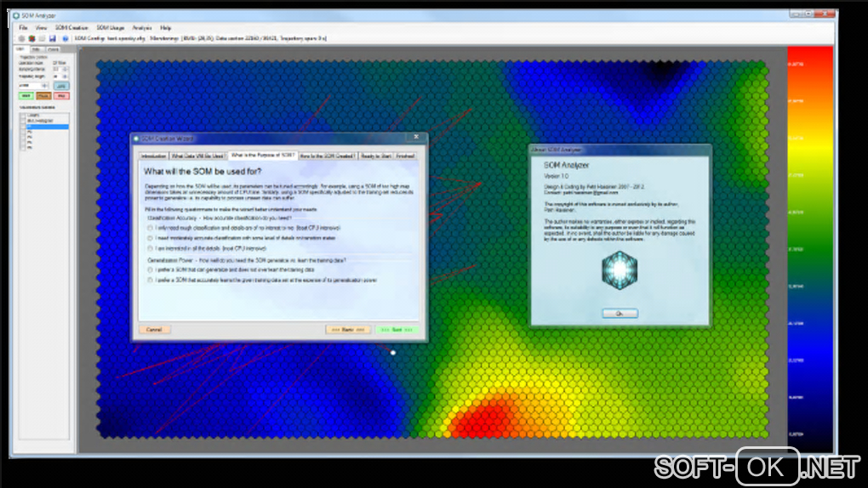Click the green button in the left panel
Viewport: 868px width, 488px height.
tap(26, 96)
